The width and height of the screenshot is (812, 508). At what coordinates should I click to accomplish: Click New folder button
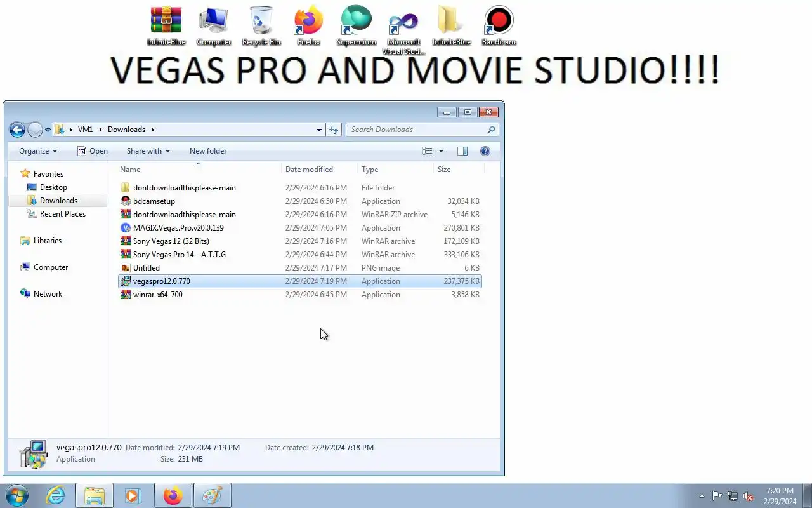pyautogui.click(x=208, y=151)
